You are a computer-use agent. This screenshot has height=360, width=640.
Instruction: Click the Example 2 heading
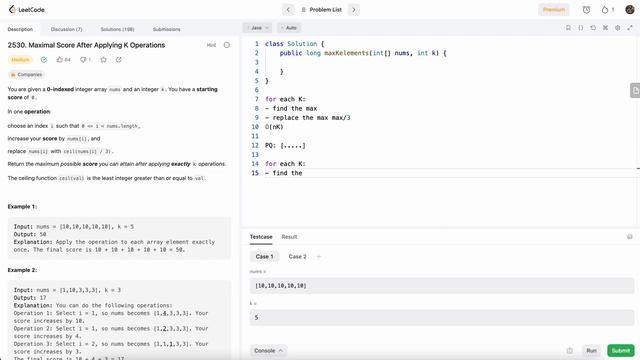point(22,270)
